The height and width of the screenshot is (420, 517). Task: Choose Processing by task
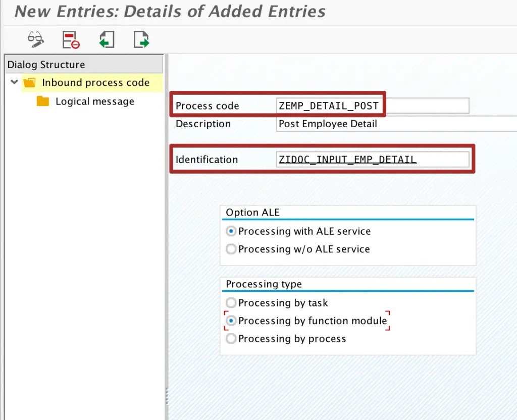(x=231, y=302)
